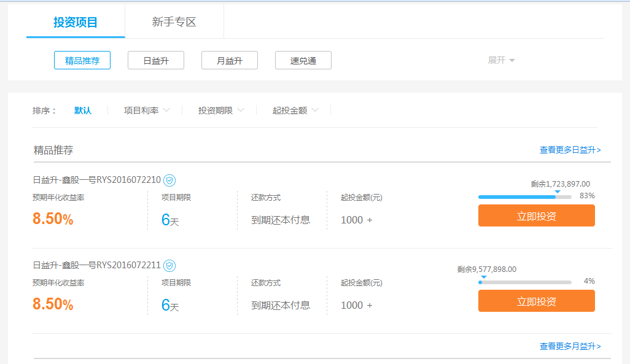Screen dimensions: 630x364
Task: Click shield badge beside RYS2016072210 project
Action: click(x=170, y=180)
